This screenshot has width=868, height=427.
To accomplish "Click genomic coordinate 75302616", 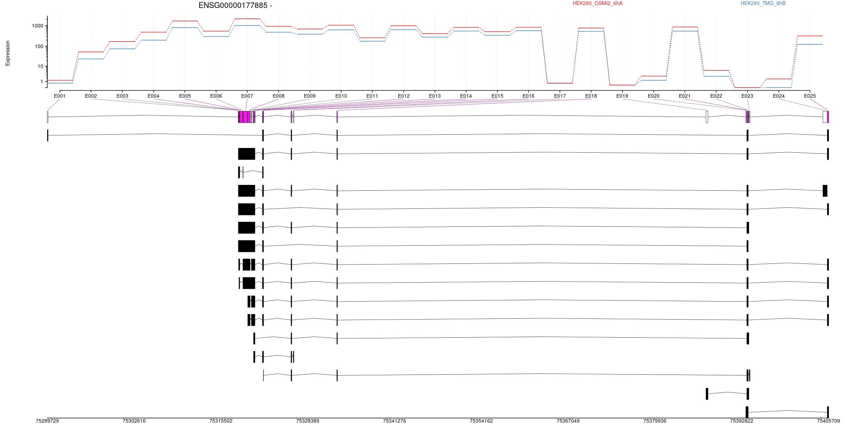I will [134, 421].
